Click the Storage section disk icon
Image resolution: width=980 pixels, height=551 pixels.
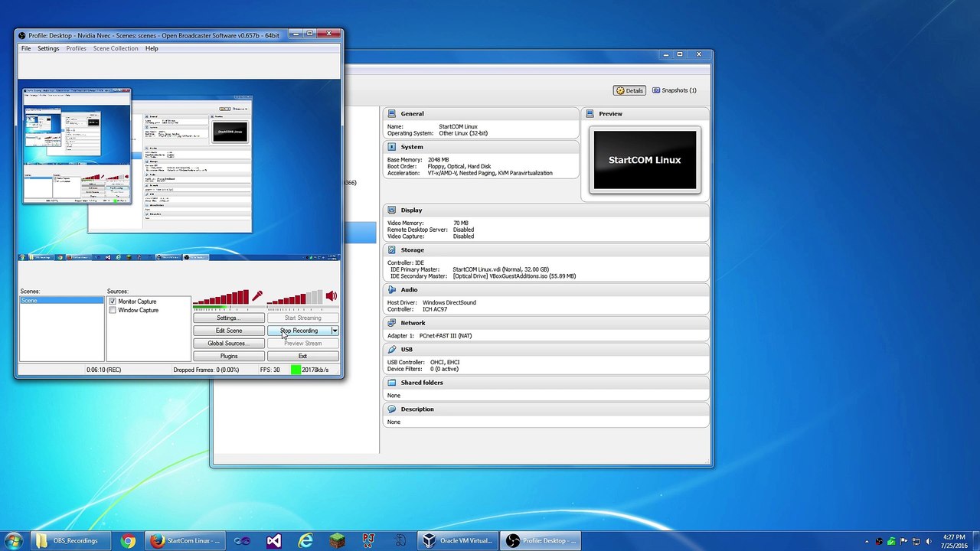(392, 249)
